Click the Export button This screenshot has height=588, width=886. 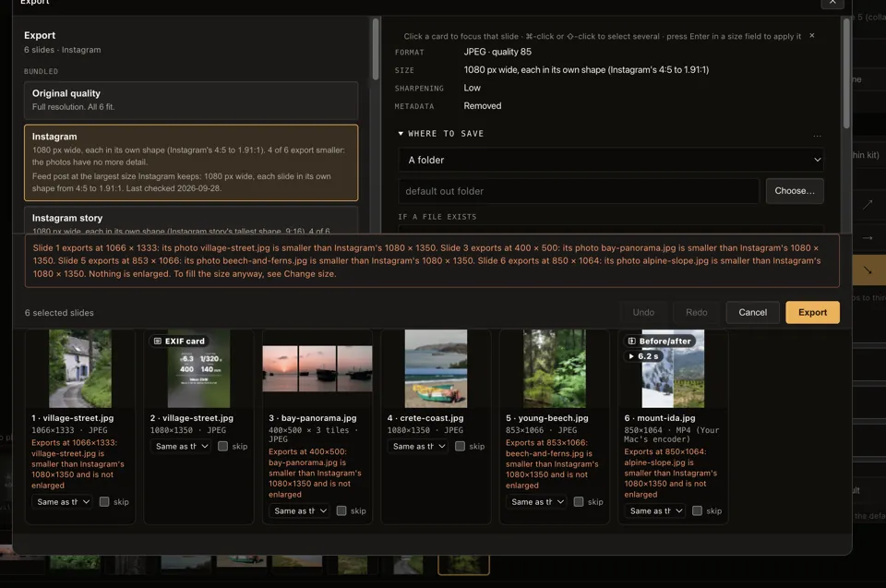coord(812,312)
